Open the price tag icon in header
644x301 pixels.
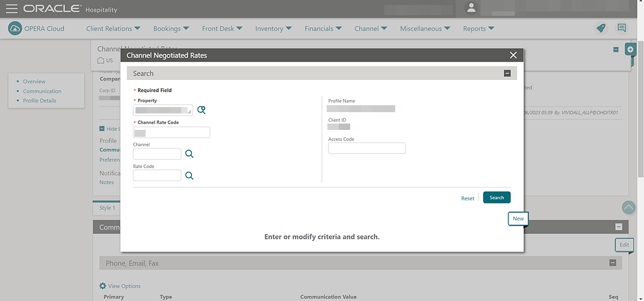tap(601, 29)
